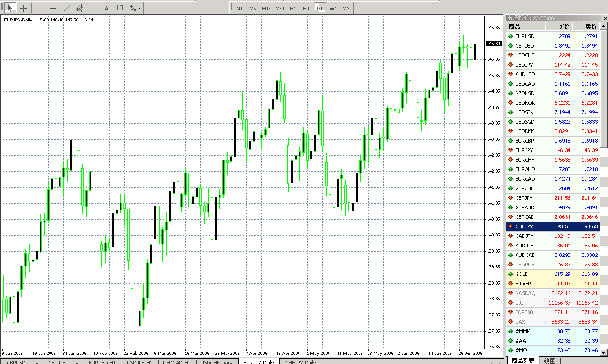Select the horizontal line drawing tool
Viewport: 608px width, 364px height.
[x=53, y=8]
